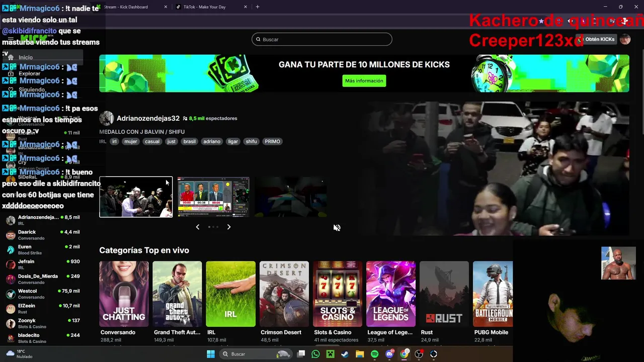Select the 'shifu' tag
This screenshot has width=644, height=362.
(251, 142)
